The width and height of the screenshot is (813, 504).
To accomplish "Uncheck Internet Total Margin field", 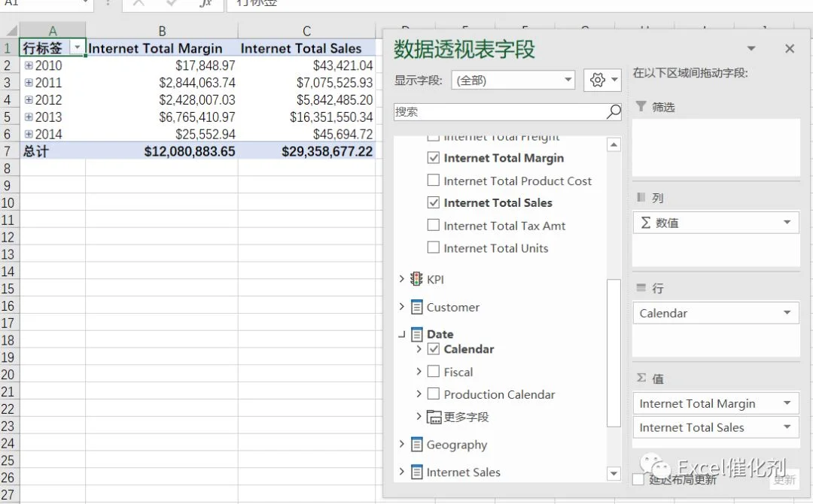I will [434, 157].
